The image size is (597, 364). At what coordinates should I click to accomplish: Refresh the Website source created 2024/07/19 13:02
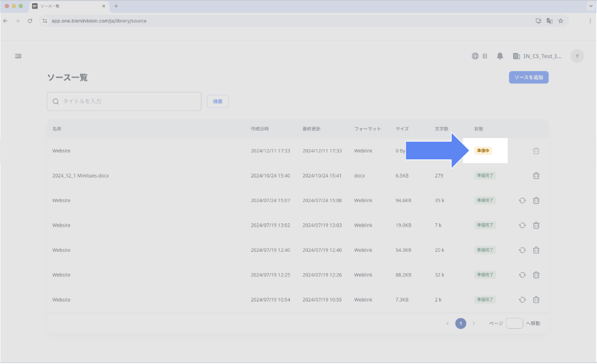pyautogui.click(x=522, y=226)
